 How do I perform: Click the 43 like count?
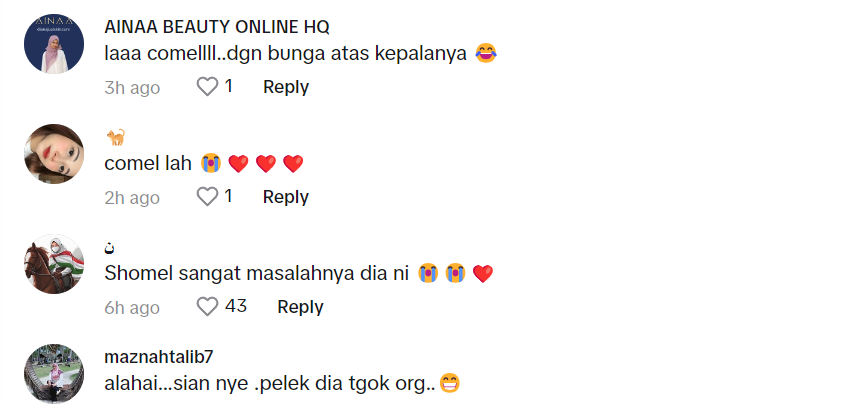(x=236, y=306)
